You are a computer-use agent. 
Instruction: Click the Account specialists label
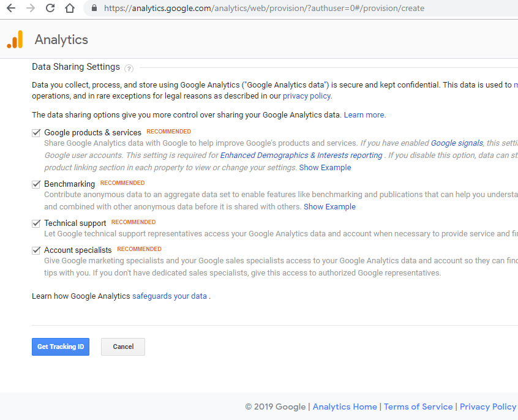tap(78, 250)
